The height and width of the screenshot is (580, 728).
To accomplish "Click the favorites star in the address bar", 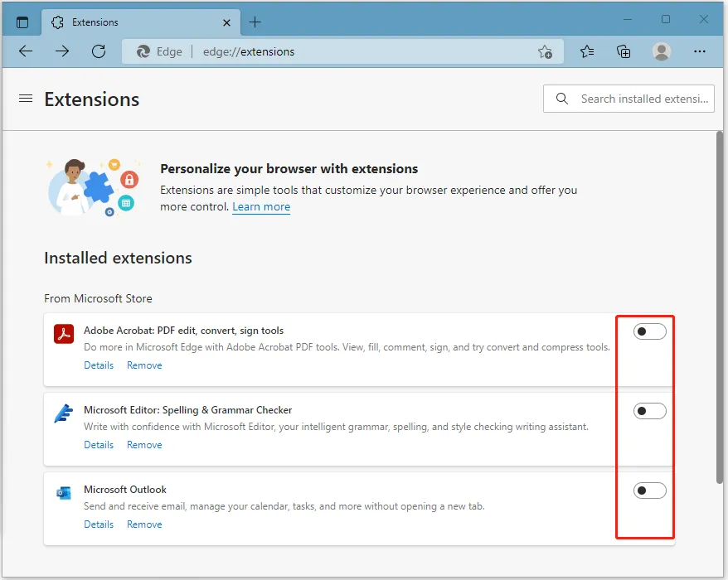I will pos(546,51).
